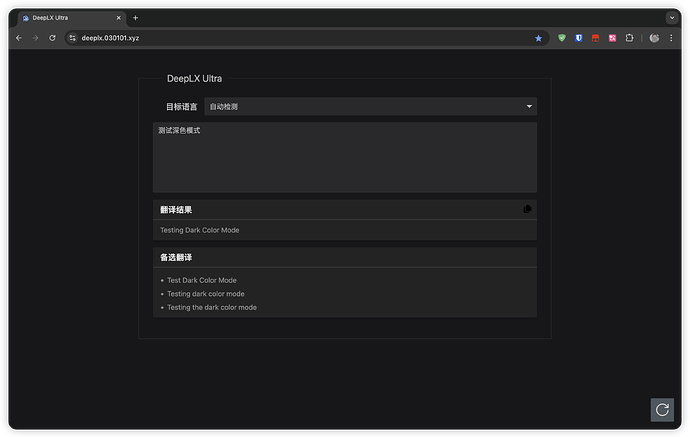The height and width of the screenshot is (437, 690).
Task: Open the browser profile avatar
Action: click(654, 38)
